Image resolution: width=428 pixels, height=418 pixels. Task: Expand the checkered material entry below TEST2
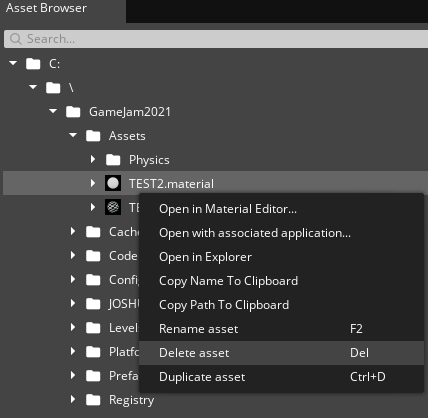click(93, 207)
